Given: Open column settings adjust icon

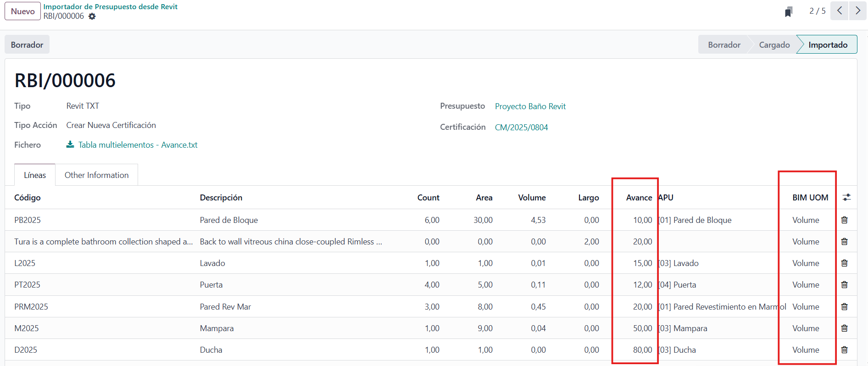Looking at the screenshot, I should coord(846,197).
